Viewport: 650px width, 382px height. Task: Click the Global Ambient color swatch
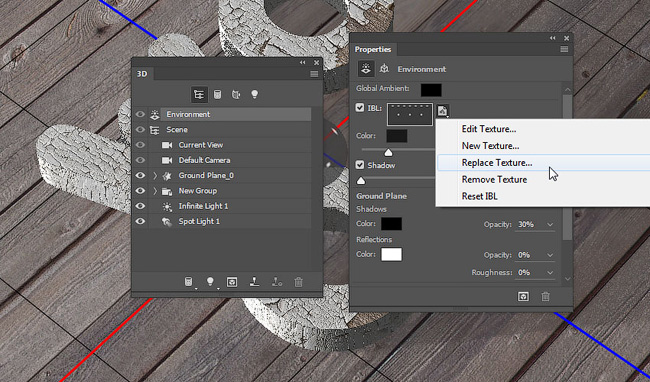click(431, 90)
